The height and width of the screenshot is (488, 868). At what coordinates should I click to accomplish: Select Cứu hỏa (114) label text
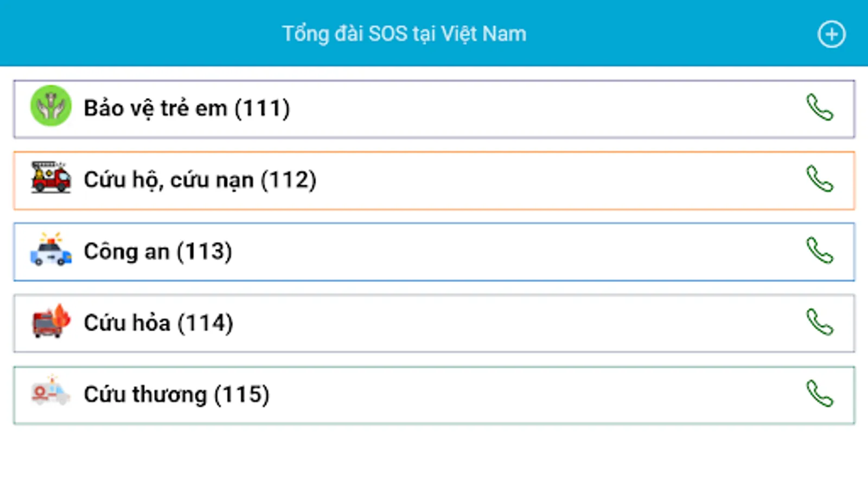158,323
